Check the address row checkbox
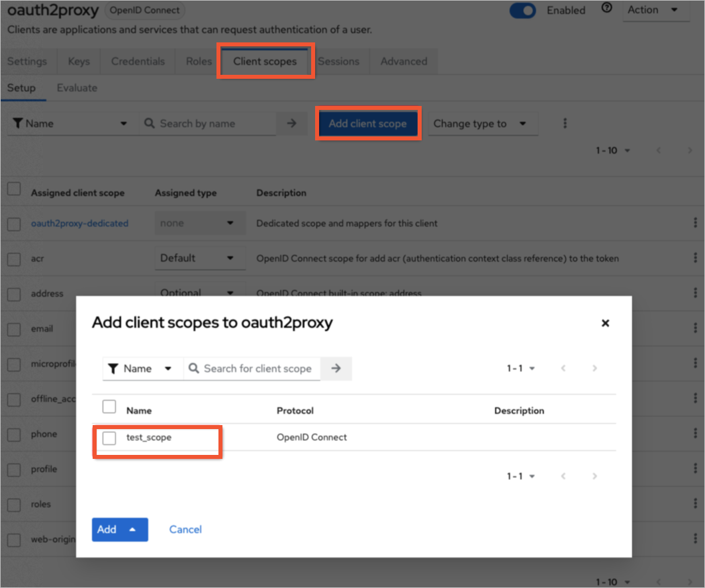The width and height of the screenshot is (705, 588). pyautogui.click(x=14, y=294)
